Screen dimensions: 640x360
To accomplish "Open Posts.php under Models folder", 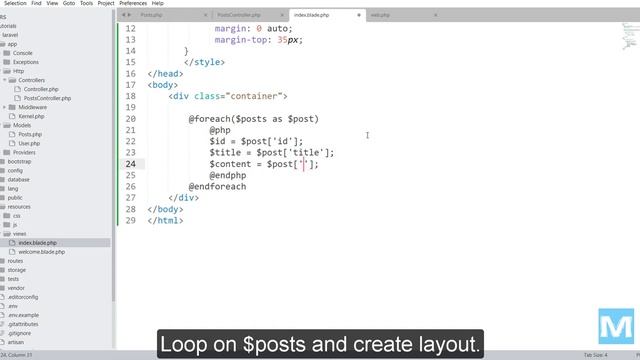I will (x=30, y=134).
